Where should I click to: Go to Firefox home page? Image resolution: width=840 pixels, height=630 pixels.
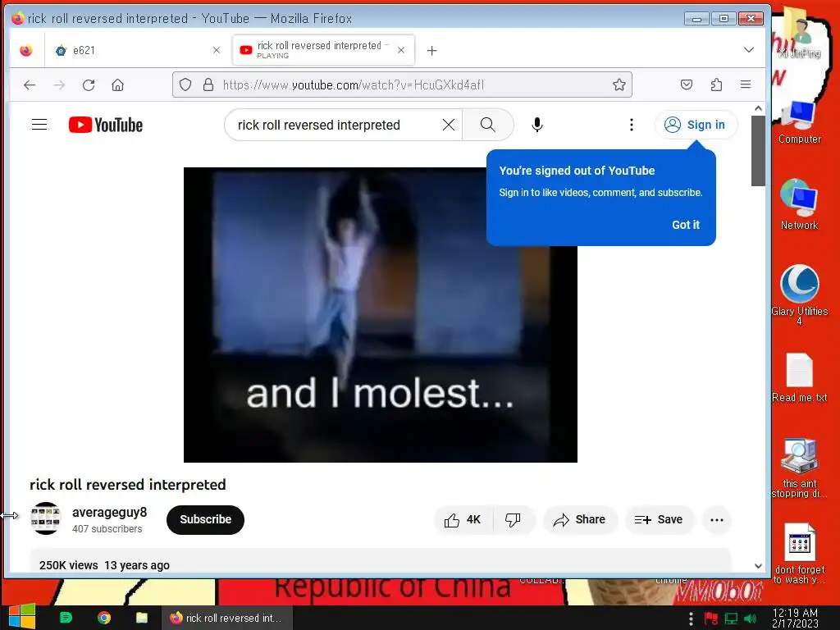[118, 84]
